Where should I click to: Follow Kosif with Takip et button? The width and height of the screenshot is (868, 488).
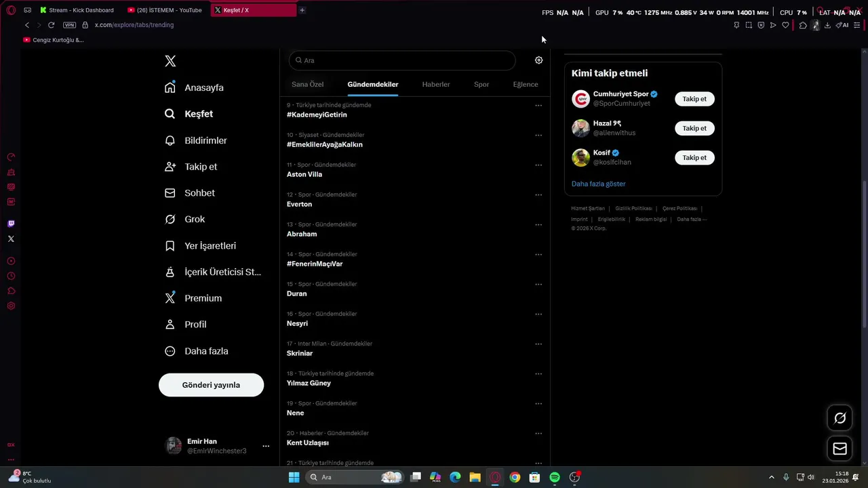[694, 158]
